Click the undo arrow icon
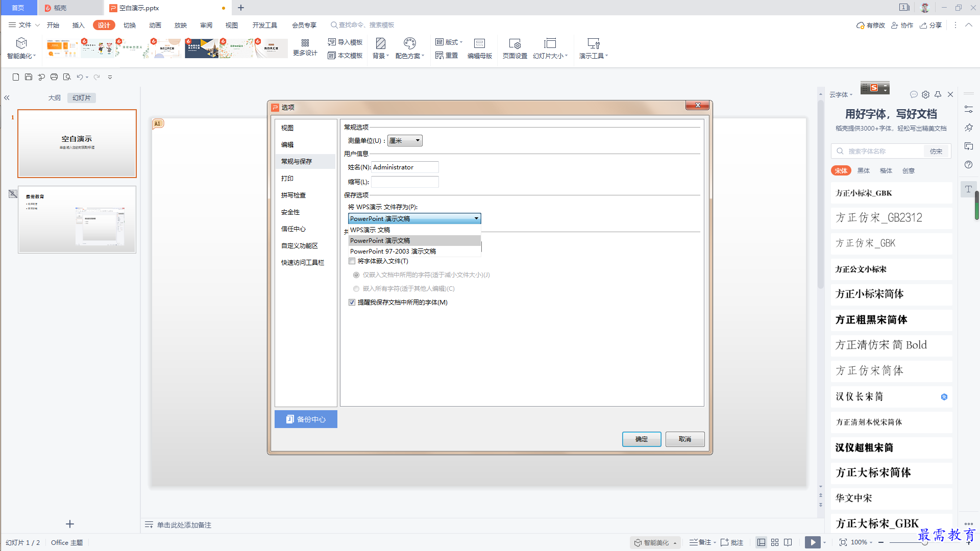Screen dimensions: 980x551 (80, 77)
